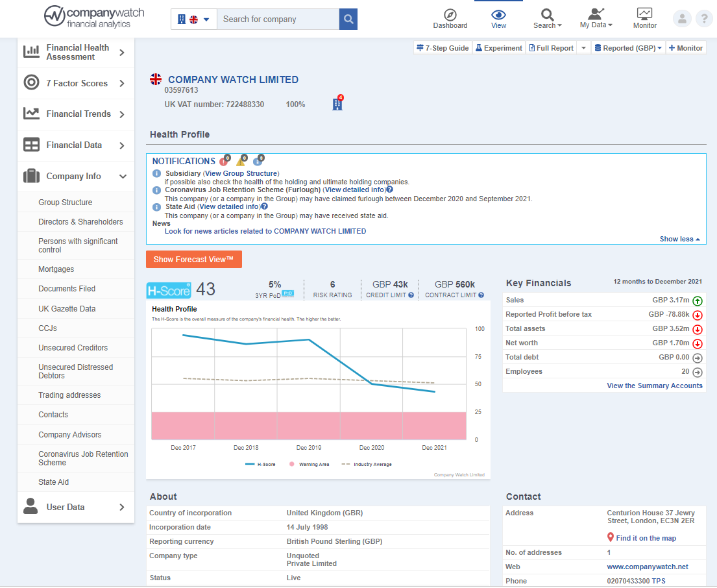Screen dimensions: 717x588
Task: Open the country selector dropdown
Action: coord(194,19)
